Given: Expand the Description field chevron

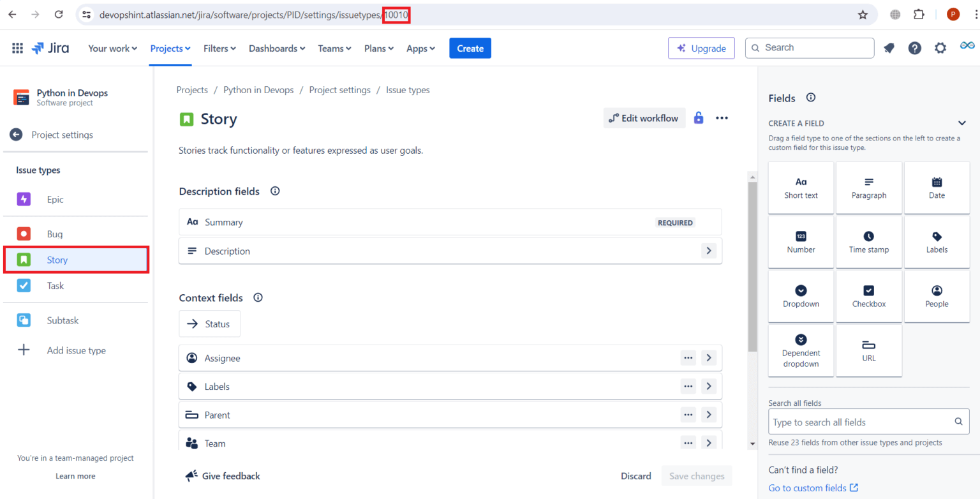Looking at the screenshot, I should coord(709,251).
